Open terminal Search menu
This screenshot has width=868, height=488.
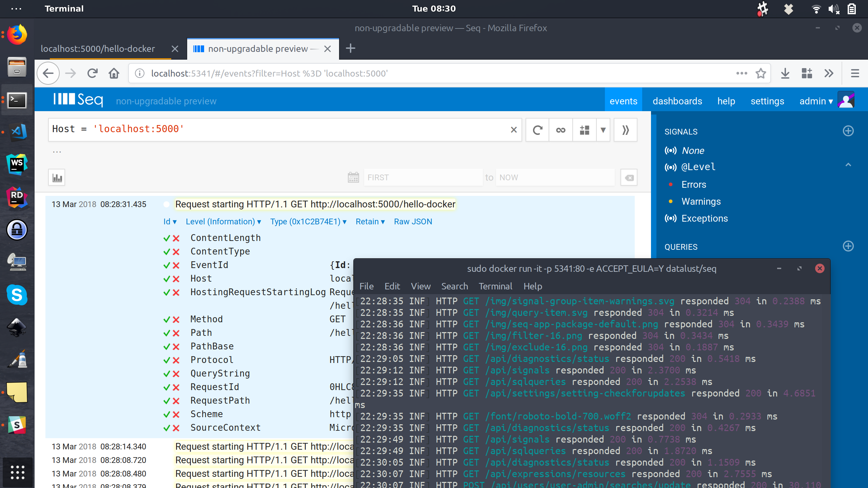[454, 286]
